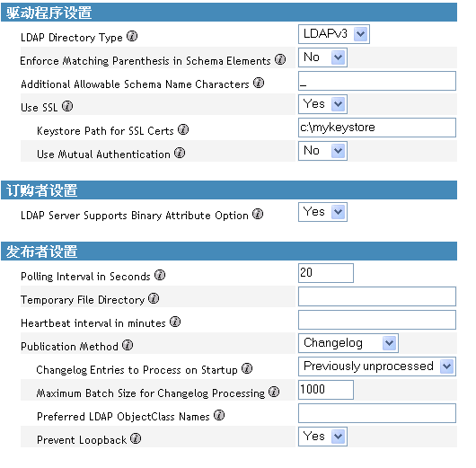Open the Changelog publication method dropdown
This screenshot has height=468, width=476.
pos(348,343)
